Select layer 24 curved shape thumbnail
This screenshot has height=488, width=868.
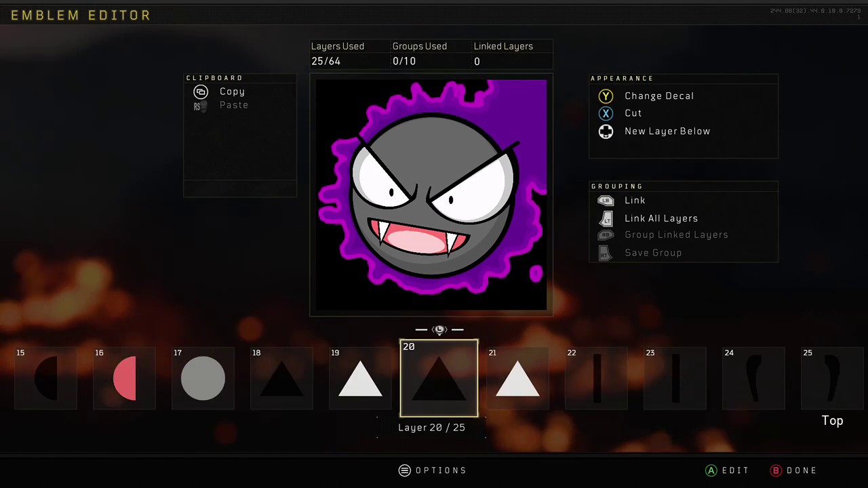[754, 378]
